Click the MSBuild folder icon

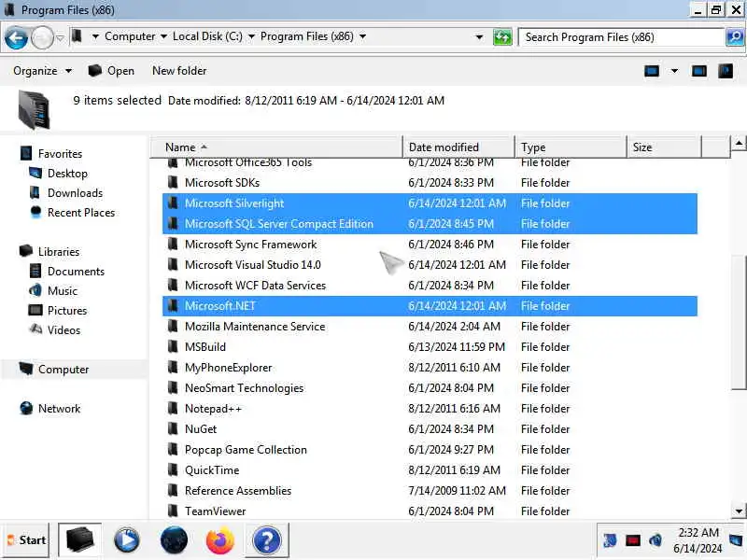pos(173,346)
